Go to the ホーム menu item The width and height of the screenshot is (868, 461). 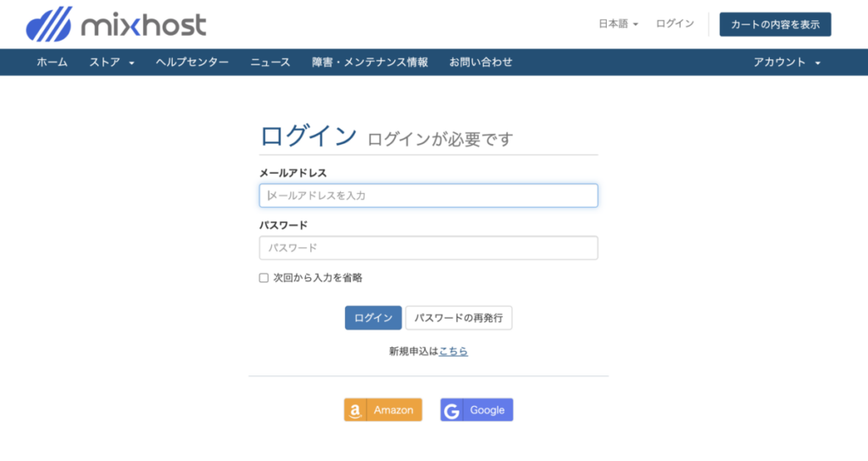tap(52, 62)
